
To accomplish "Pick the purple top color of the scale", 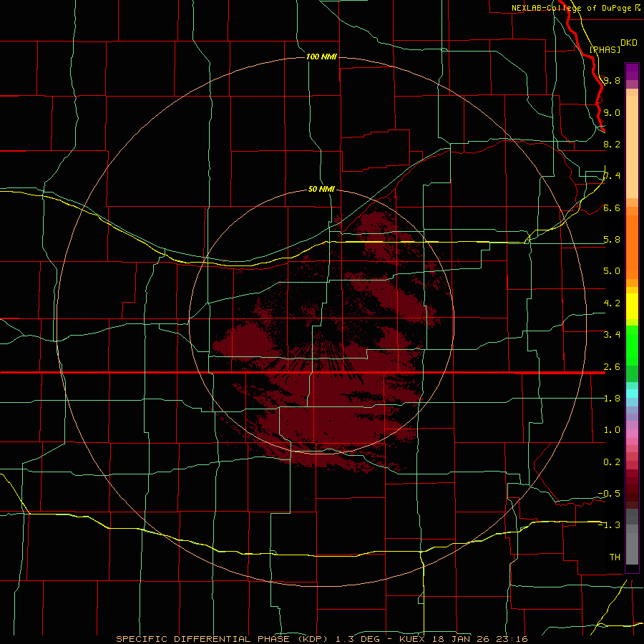I will coord(632,72).
